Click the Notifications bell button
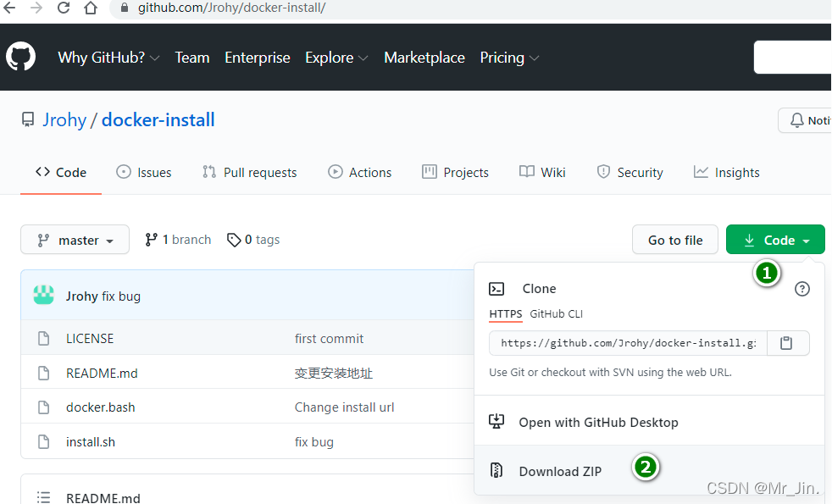 pyautogui.click(x=804, y=120)
